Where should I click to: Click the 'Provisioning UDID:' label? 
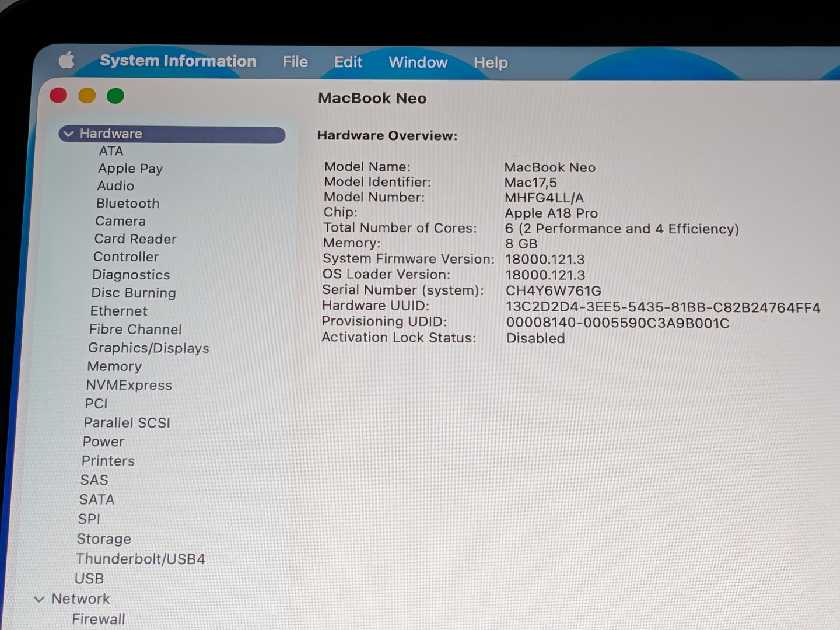click(384, 321)
